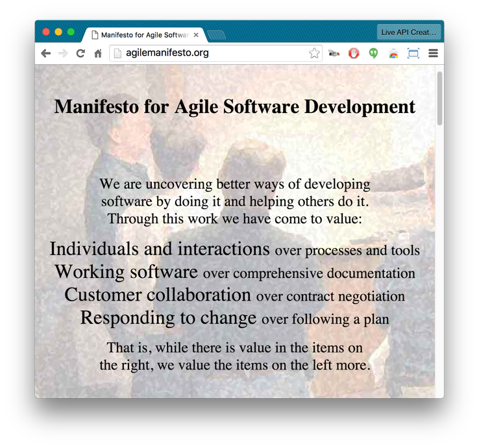
Task: Click the browser Forward arrow
Action: 63,53
